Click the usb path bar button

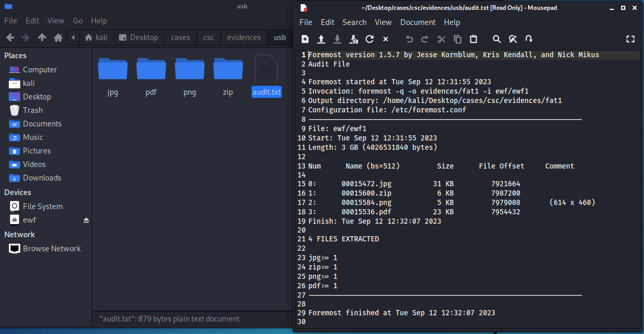click(x=280, y=37)
